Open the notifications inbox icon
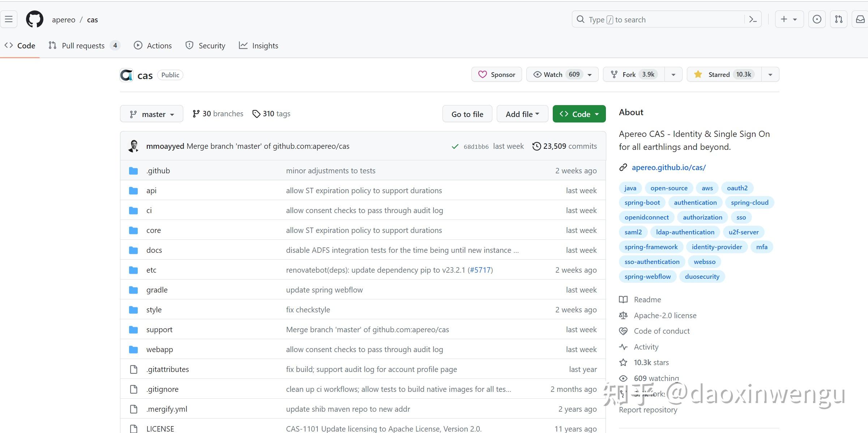The image size is (868, 433). (x=860, y=19)
